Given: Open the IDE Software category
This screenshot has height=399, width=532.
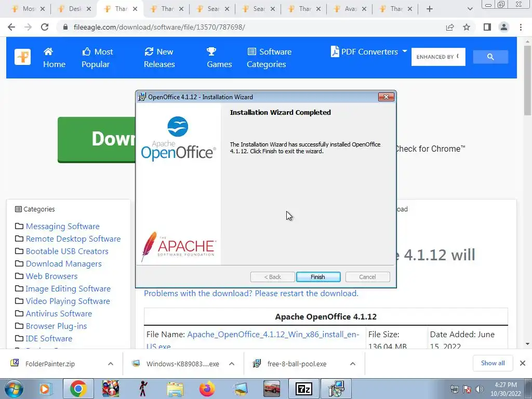Looking at the screenshot, I should tap(49, 339).
